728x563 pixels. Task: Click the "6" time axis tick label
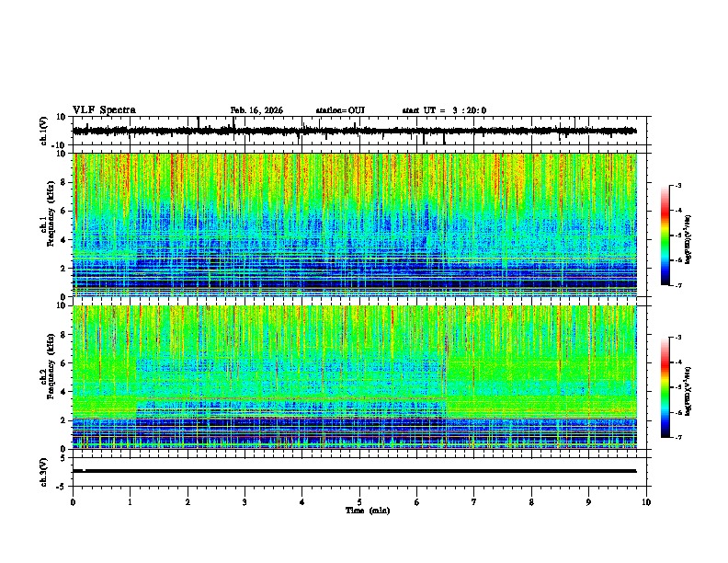point(416,502)
